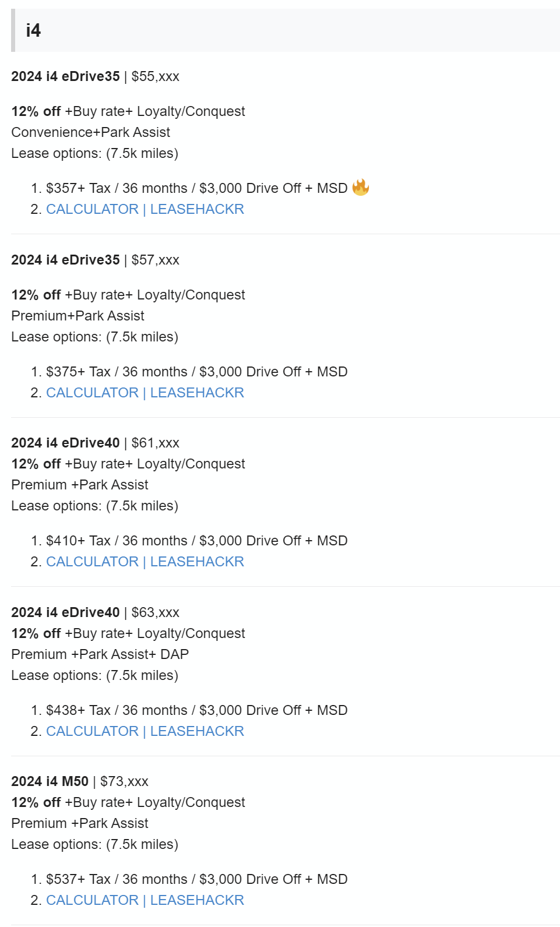This screenshot has width=560, height=927.
Task: Click the i4 section heading
Action: coord(34,30)
